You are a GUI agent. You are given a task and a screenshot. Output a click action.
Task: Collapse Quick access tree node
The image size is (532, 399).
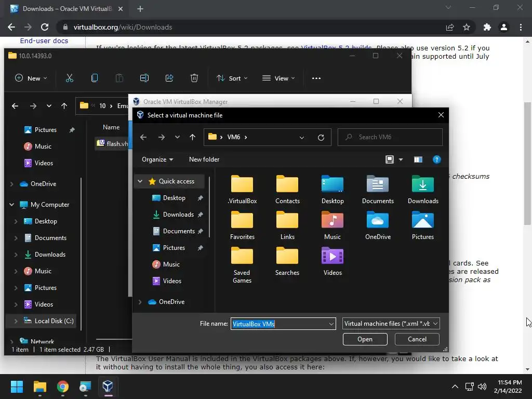pyautogui.click(x=140, y=181)
